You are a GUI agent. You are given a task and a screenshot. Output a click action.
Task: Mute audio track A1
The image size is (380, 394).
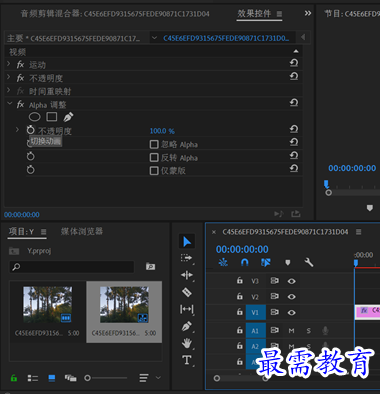tap(291, 331)
